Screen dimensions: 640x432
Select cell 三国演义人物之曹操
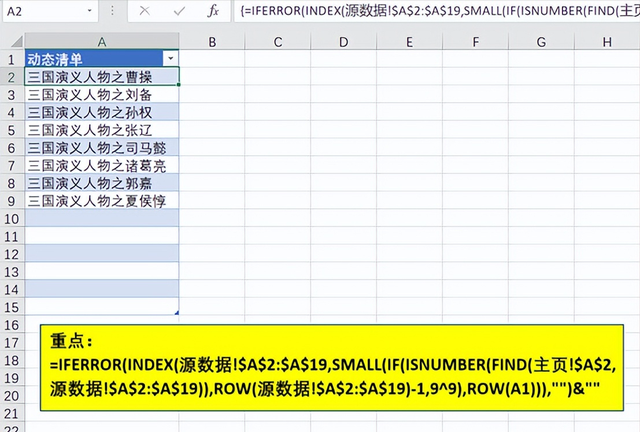(x=102, y=77)
